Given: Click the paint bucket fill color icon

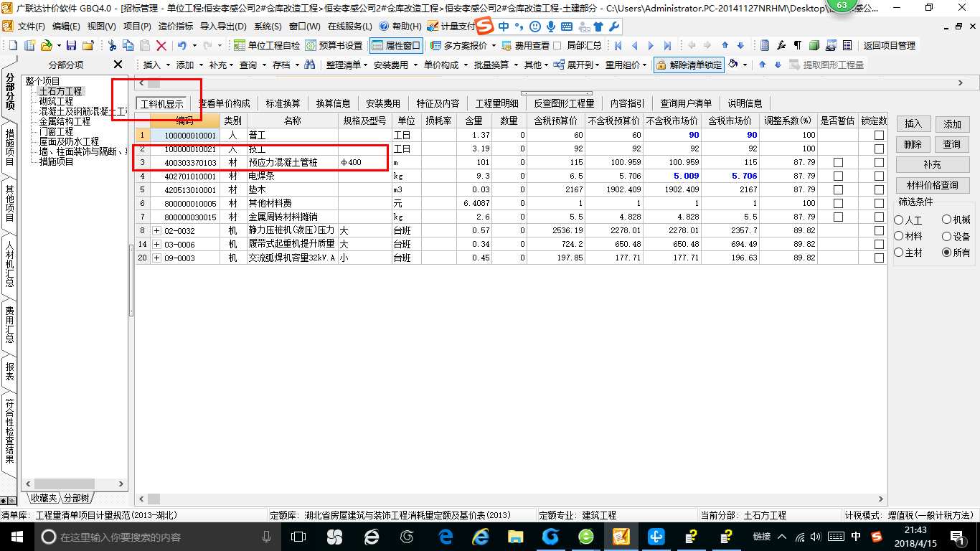Looking at the screenshot, I should coord(733,65).
